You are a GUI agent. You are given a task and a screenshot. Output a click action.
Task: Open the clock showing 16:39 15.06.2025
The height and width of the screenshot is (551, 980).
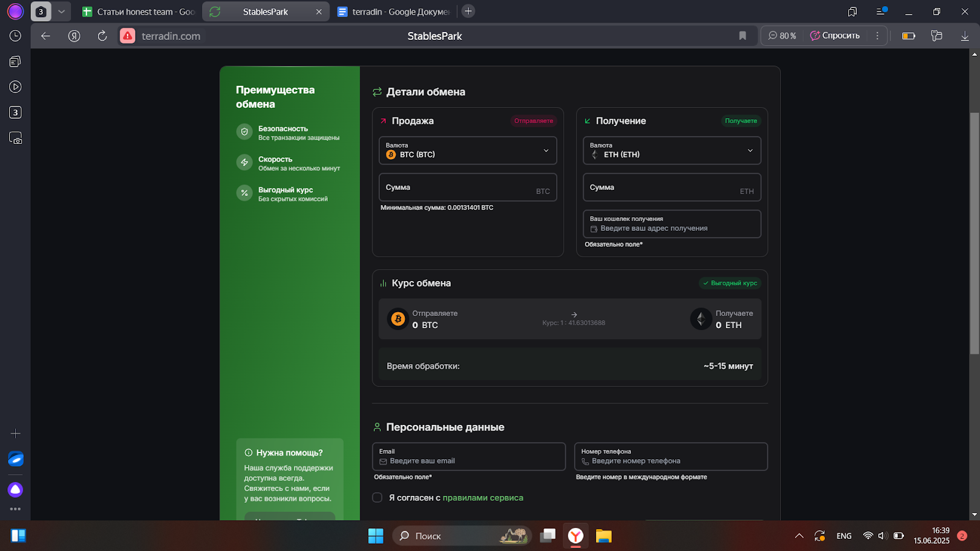[932, 536]
